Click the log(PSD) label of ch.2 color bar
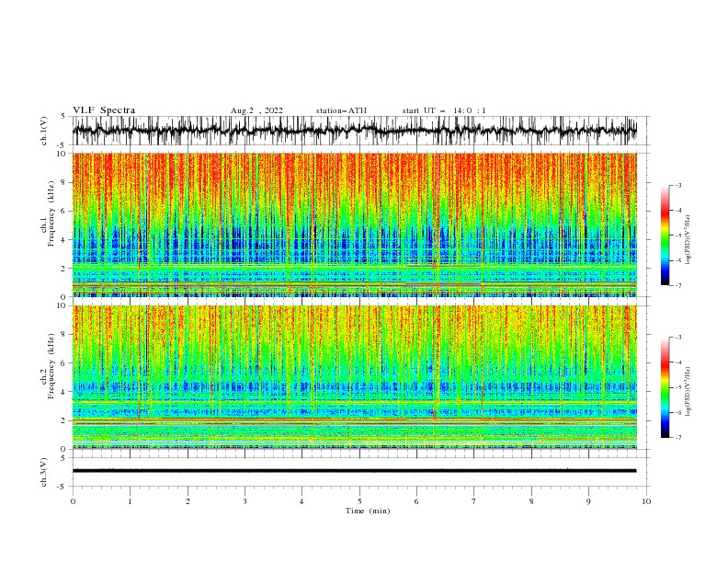 (688, 392)
